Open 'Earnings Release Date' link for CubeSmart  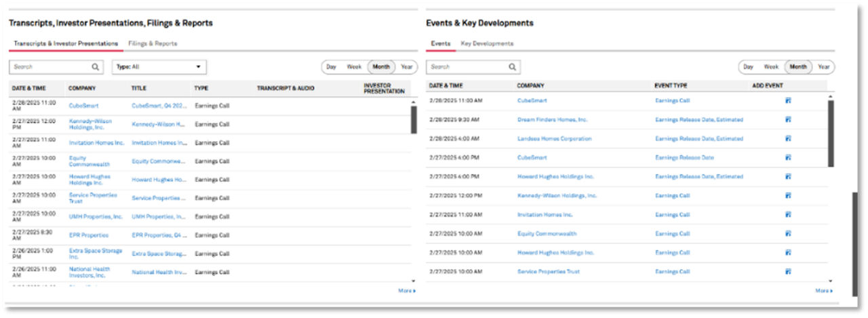coord(684,157)
